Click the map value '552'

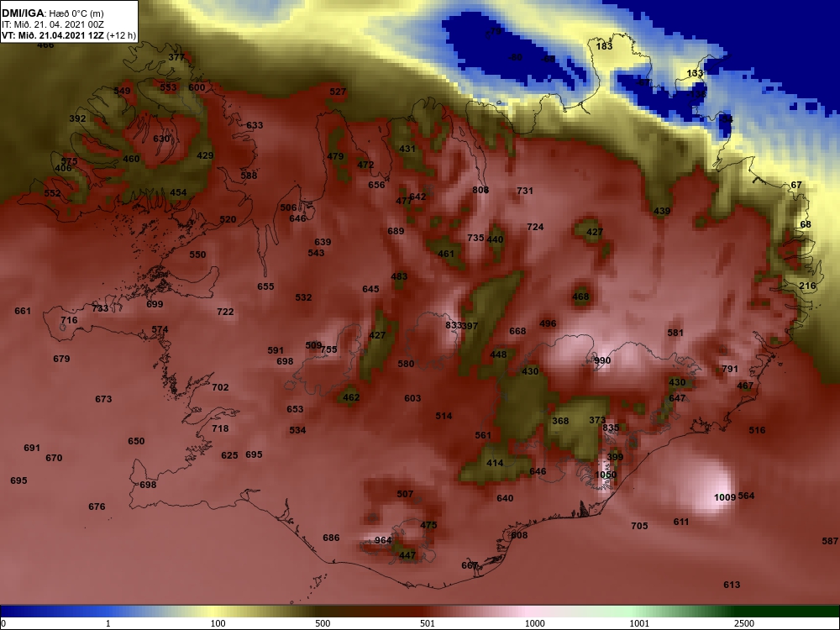[52, 194]
